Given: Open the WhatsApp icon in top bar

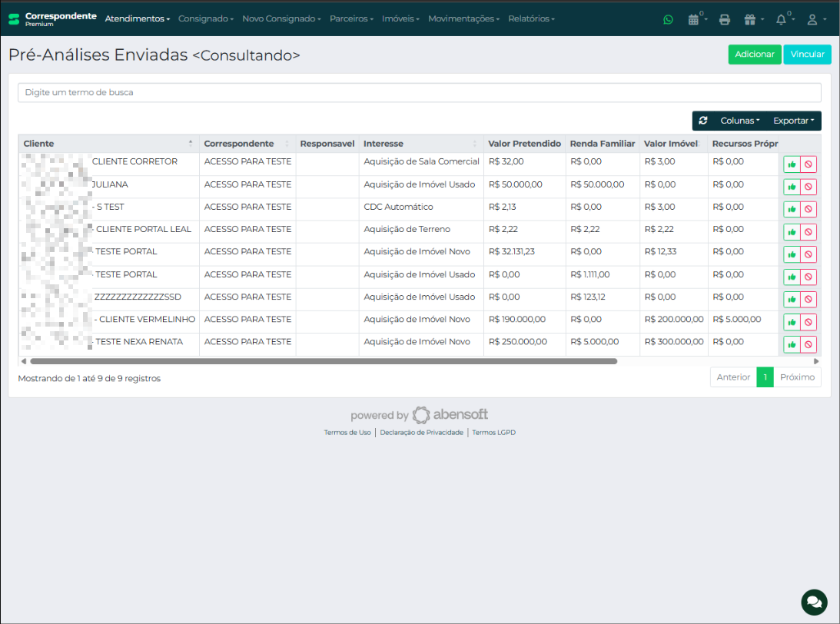Looking at the screenshot, I should pos(668,19).
